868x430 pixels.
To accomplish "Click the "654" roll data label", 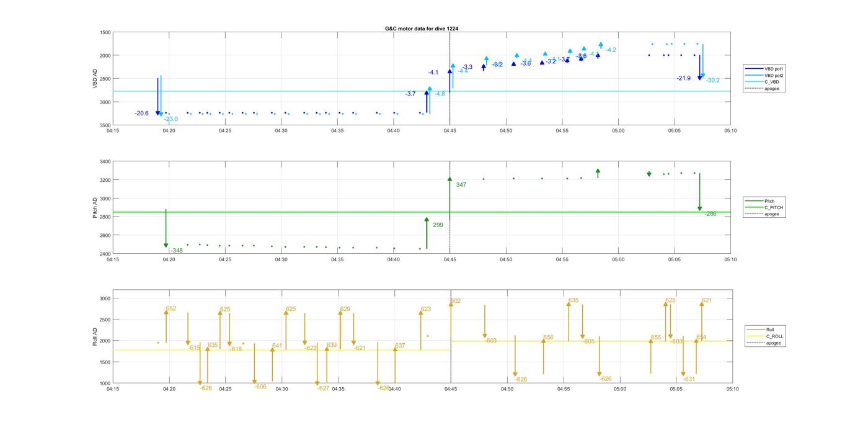I will coord(701,338).
